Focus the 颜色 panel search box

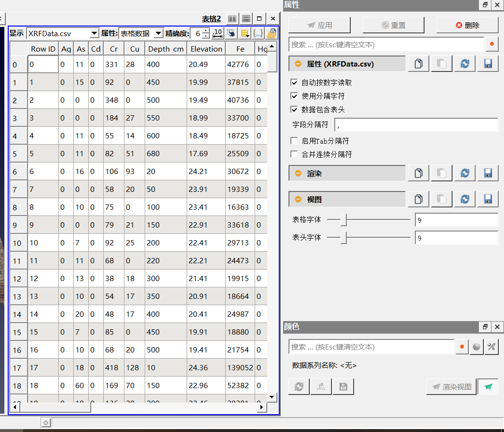coord(371,347)
